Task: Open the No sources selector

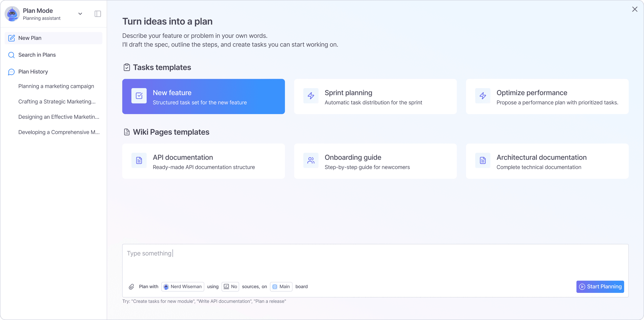Action: 230,287
